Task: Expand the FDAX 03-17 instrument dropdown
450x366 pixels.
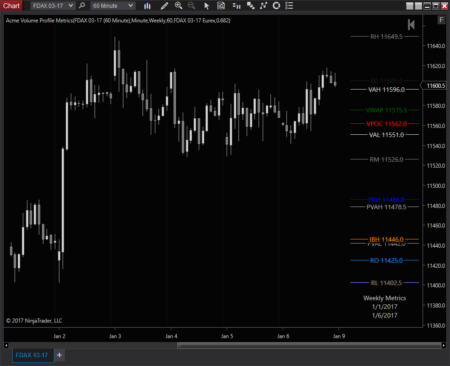Action: 53,6
